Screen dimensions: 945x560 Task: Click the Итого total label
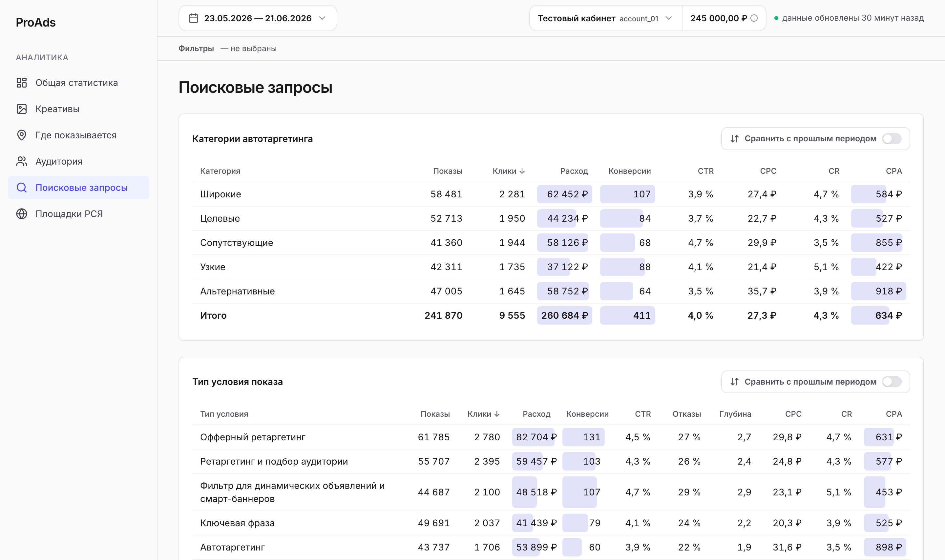[x=213, y=315]
